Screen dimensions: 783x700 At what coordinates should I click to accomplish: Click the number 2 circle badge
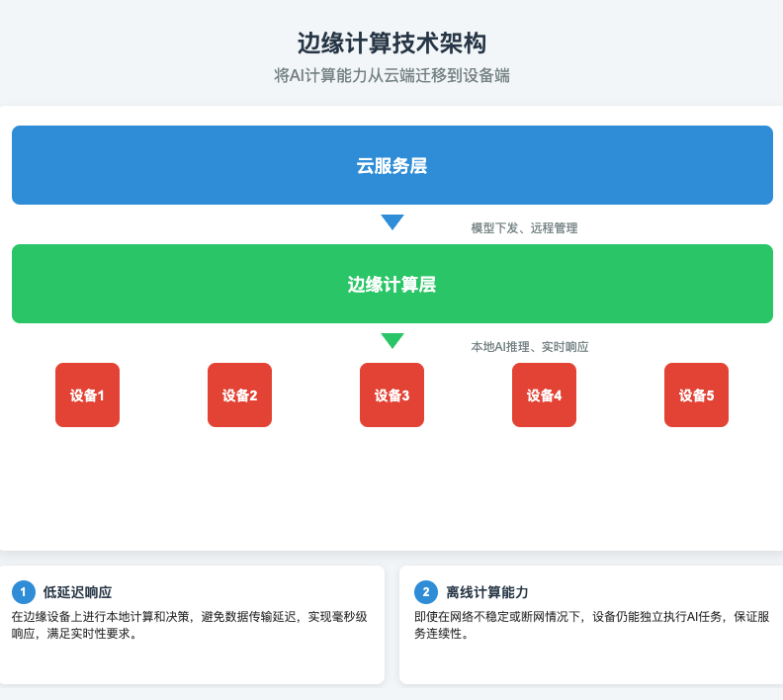coord(426,592)
